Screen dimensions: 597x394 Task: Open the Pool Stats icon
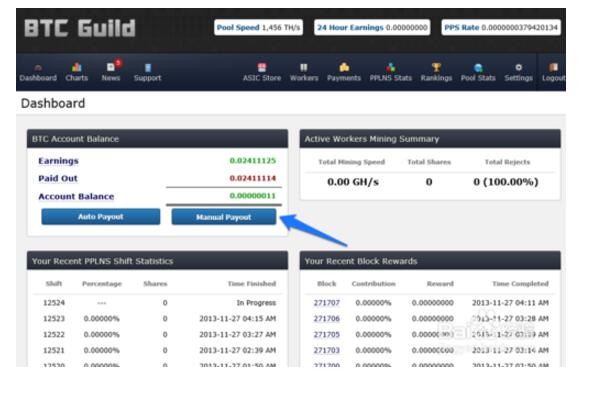(478, 68)
